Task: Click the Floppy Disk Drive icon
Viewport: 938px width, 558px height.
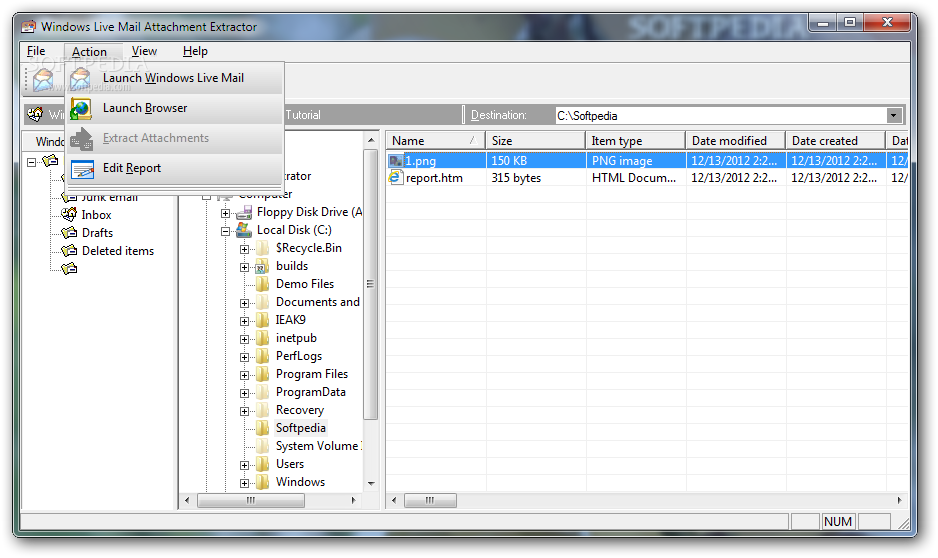Action: pos(244,212)
